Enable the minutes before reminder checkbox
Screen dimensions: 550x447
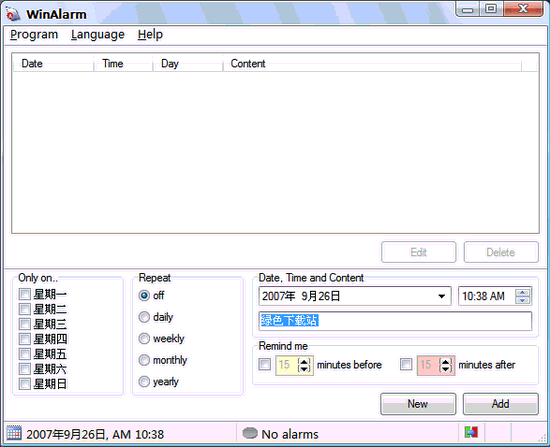point(264,365)
